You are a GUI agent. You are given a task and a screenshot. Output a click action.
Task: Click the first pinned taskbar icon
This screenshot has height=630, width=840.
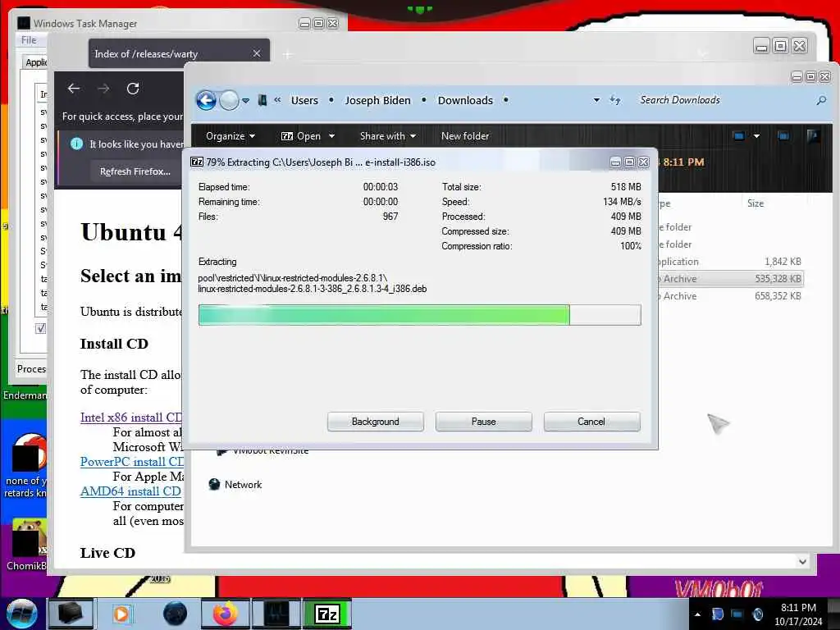click(71, 614)
